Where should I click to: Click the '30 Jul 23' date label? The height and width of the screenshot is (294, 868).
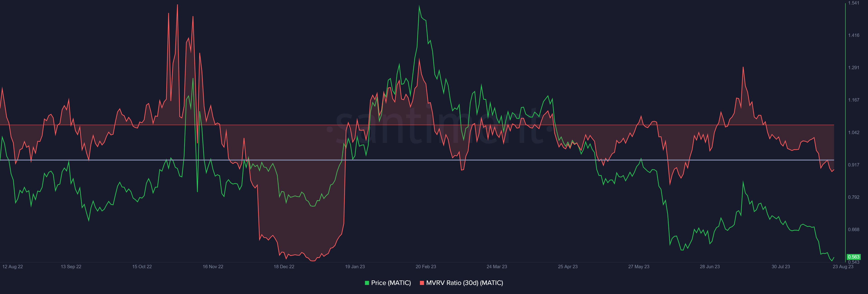point(781,267)
